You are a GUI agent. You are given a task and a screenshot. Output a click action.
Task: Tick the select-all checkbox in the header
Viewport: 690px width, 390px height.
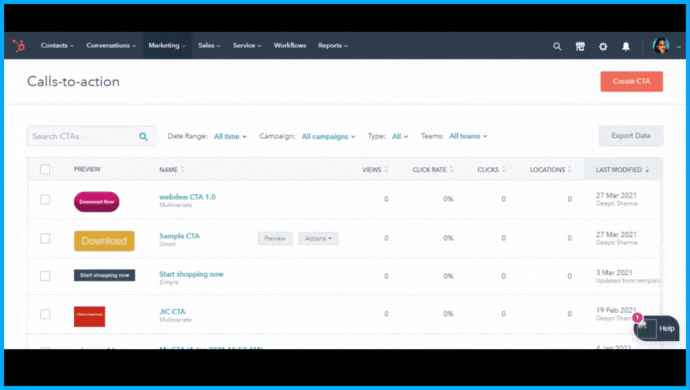coord(45,169)
